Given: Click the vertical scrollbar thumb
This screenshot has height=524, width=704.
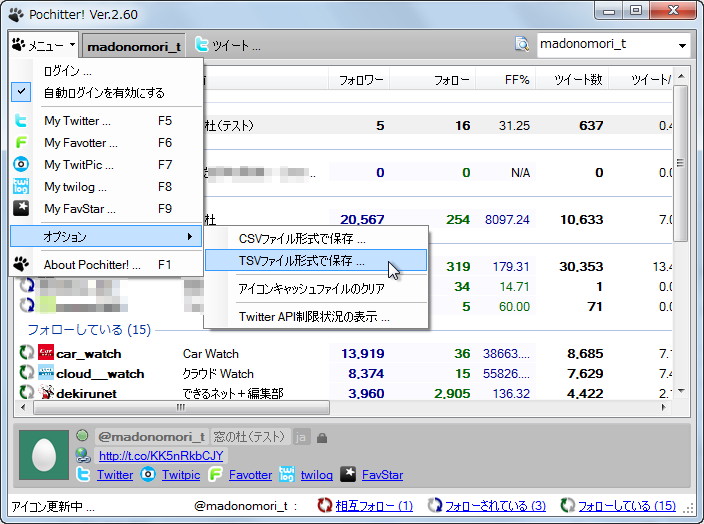Looking at the screenshot, I should click(x=681, y=163).
